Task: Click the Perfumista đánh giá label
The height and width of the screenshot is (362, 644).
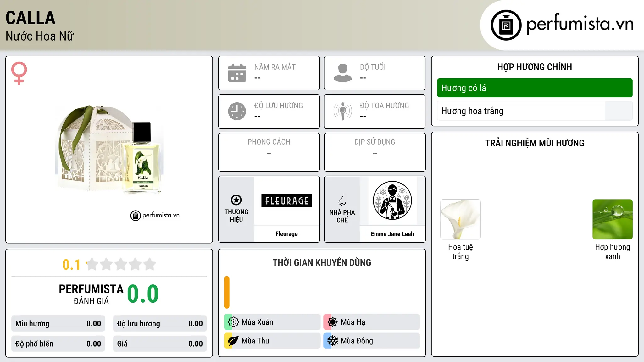Action: pos(91,294)
